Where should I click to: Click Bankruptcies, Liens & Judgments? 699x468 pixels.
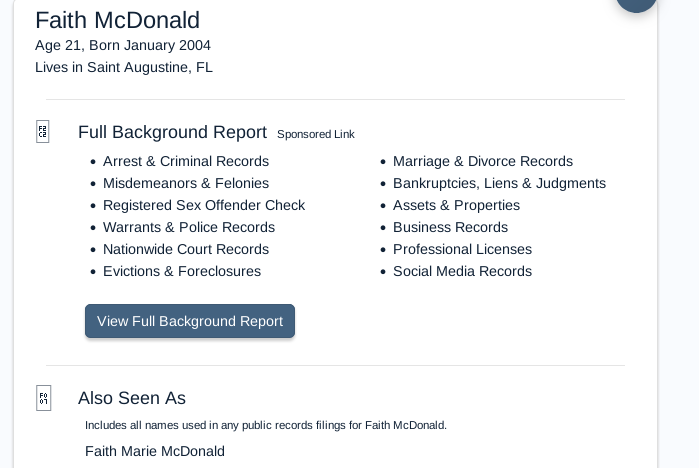tap(499, 183)
